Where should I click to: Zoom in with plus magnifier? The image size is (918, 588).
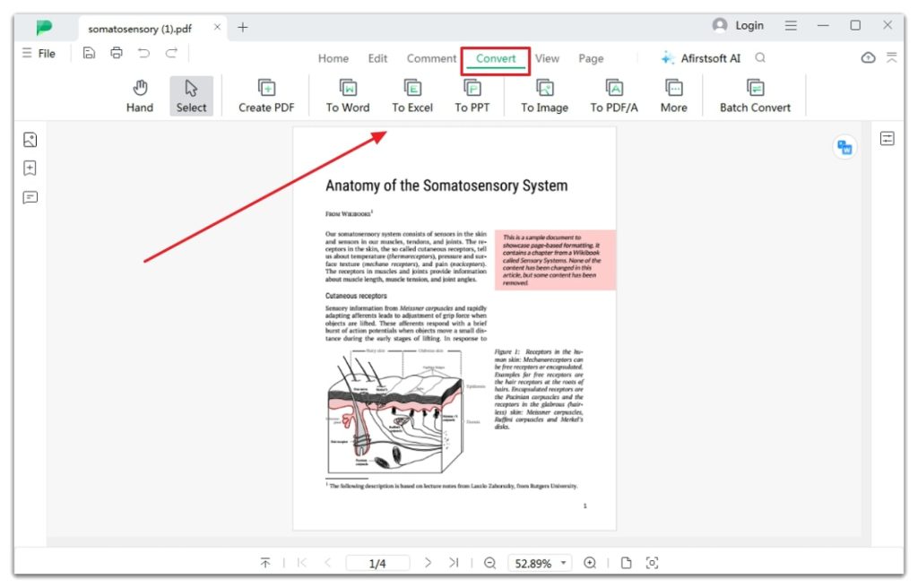point(590,563)
